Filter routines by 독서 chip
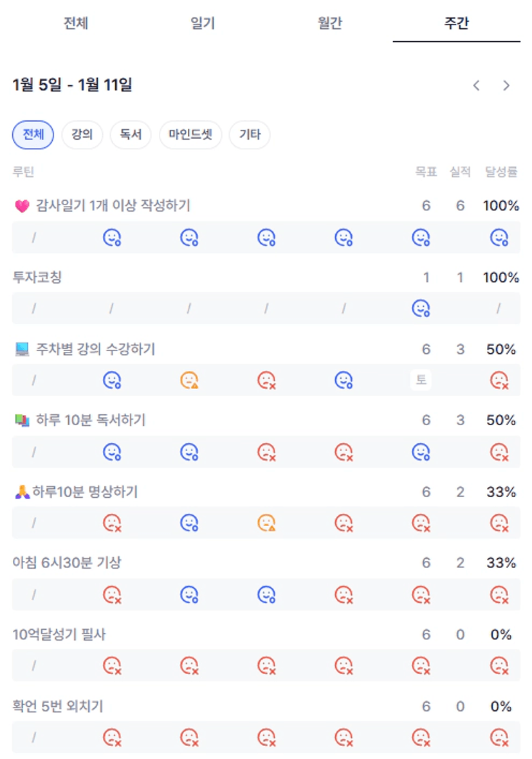The width and height of the screenshot is (532, 759). [131, 135]
